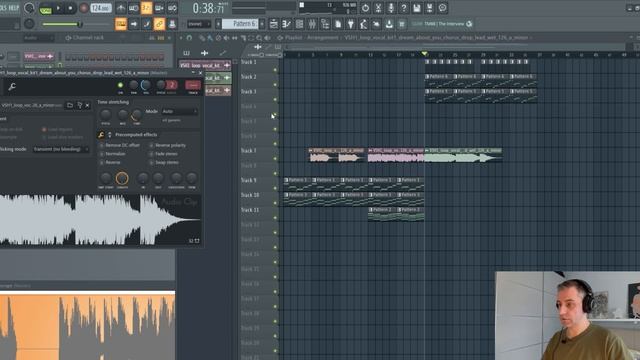Enable Reverse option
640x360 pixels.
click(x=110, y=162)
